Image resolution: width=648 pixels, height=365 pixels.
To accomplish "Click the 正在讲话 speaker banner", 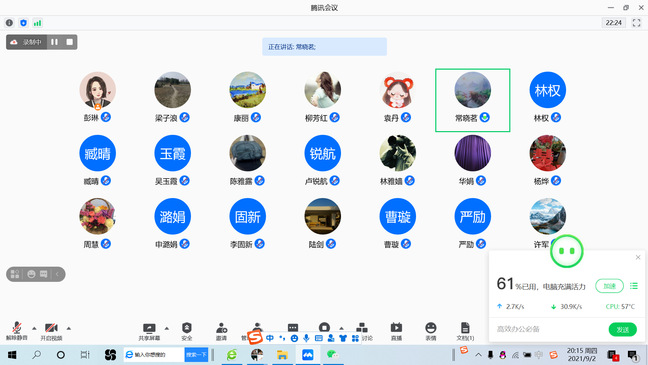I will tap(324, 47).
